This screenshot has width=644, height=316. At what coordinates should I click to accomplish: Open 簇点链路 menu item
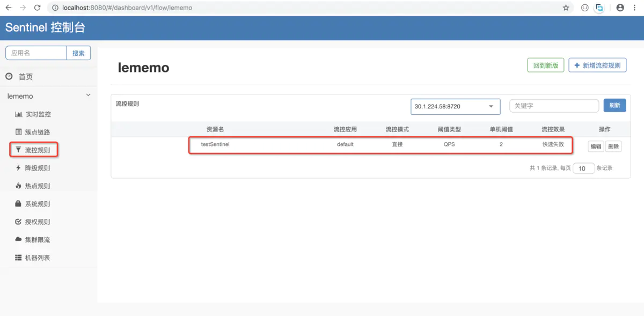tap(38, 132)
